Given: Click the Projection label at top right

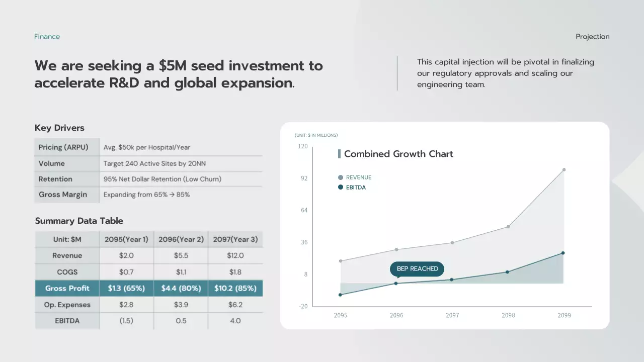Looking at the screenshot, I should point(592,37).
